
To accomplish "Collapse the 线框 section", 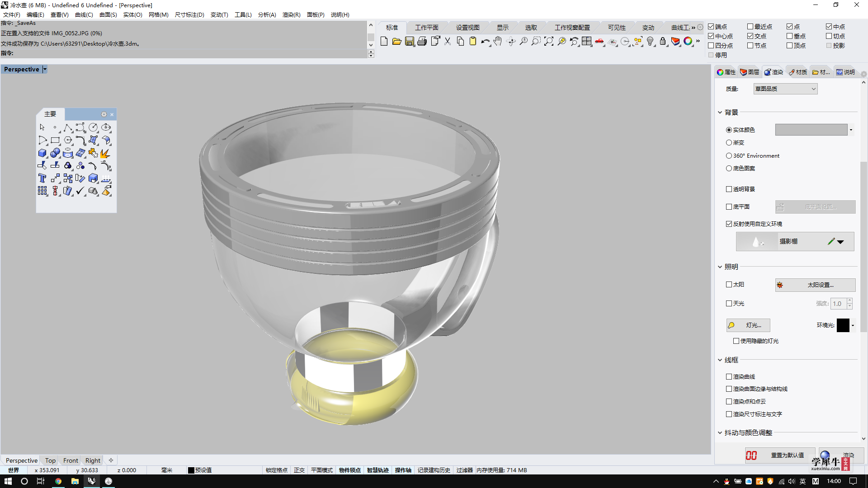I will [720, 360].
